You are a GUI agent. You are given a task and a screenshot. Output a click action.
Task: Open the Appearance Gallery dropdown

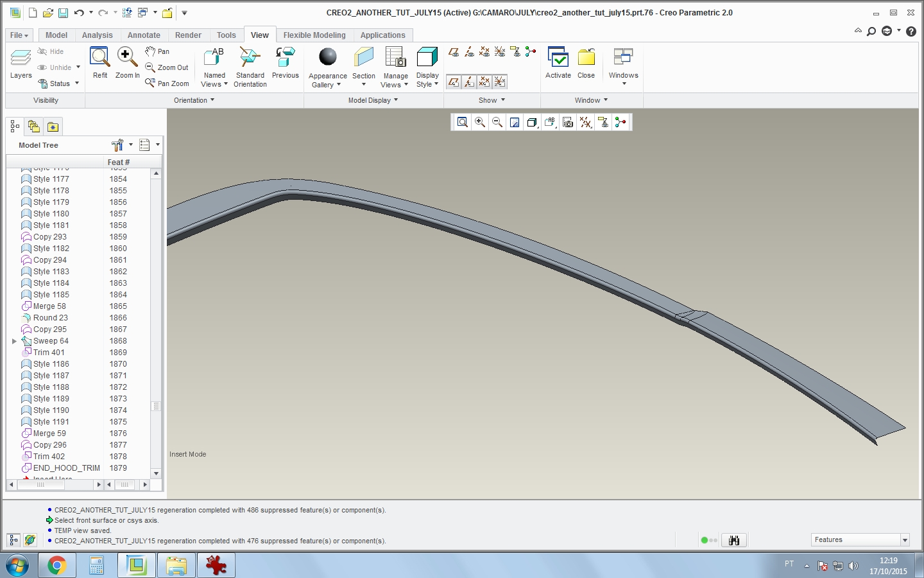click(327, 80)
